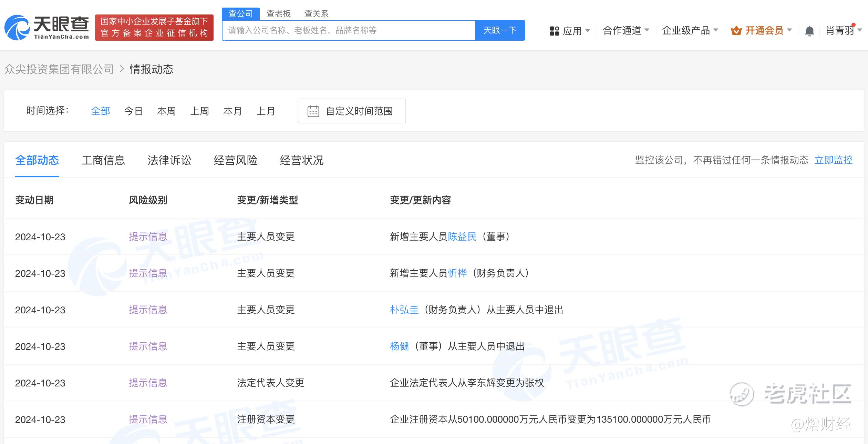Select the 法律诉讼 tab
Viewport: 868px width, 444px height.
click(169, 160)
